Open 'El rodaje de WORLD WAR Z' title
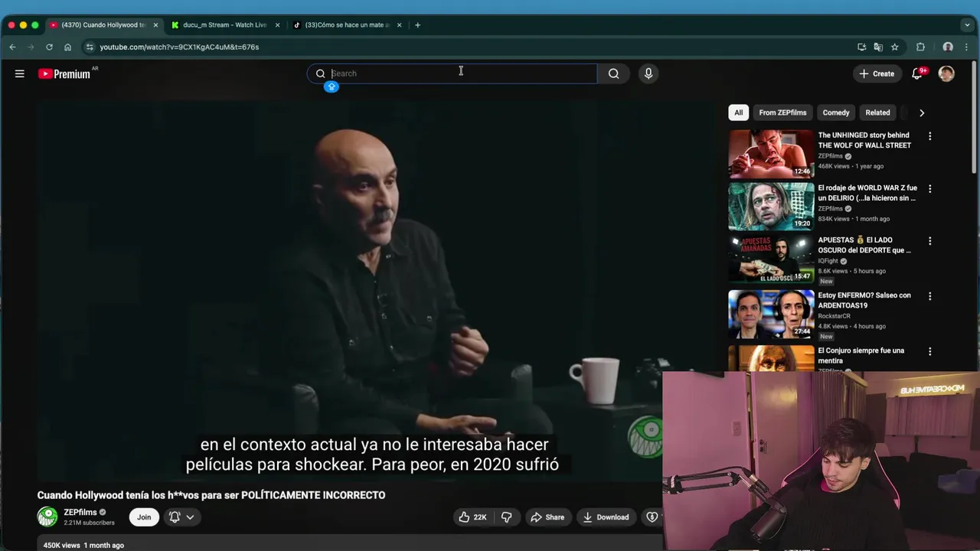 click(867, 193)
